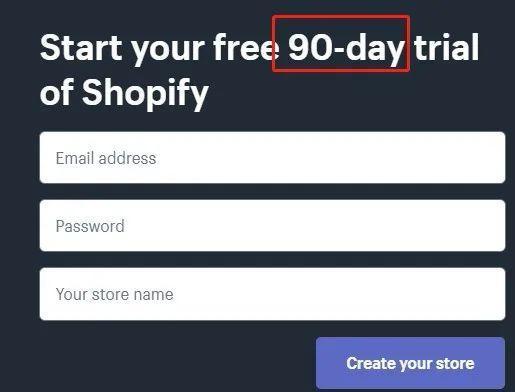Click the word Start in the heading
The width and height of the screenshot is (515, 392).
point(81,47)
